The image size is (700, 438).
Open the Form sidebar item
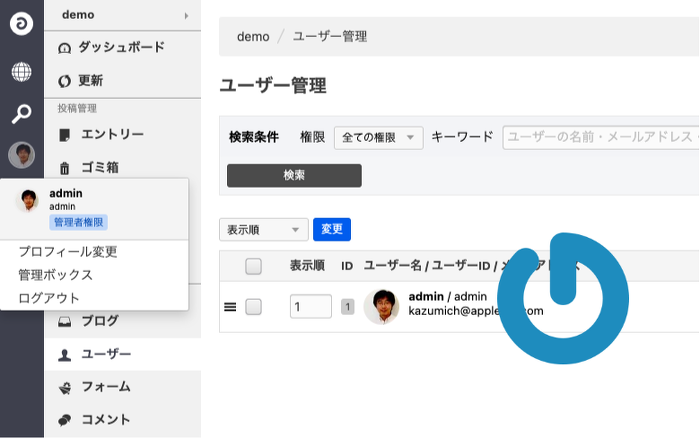105,387
